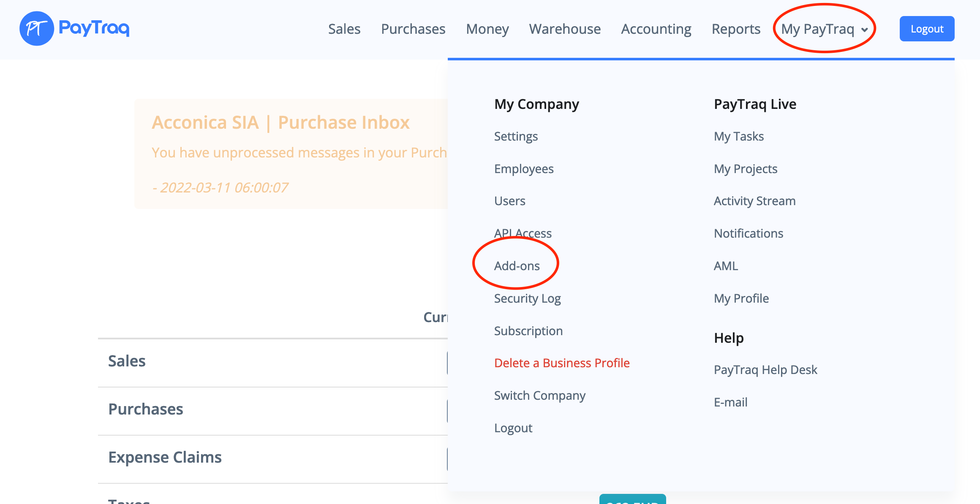Image resolution: width=980 pixels, height=504 pixels.
Task: View the Security Log
Action: pos(527,298)
